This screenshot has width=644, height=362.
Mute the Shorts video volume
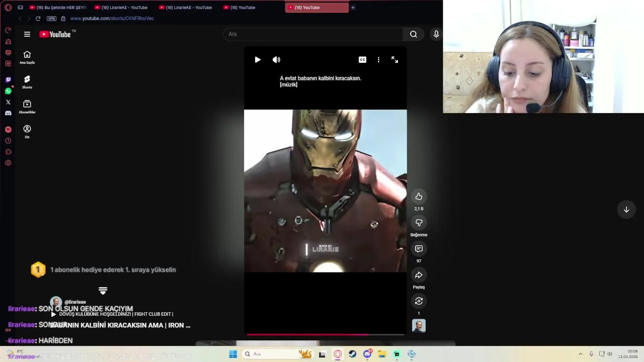click(x=276, y=60)
